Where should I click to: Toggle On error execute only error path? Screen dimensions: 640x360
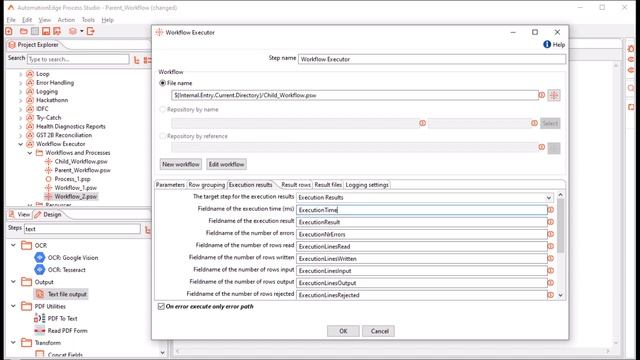tap(161, 306)
